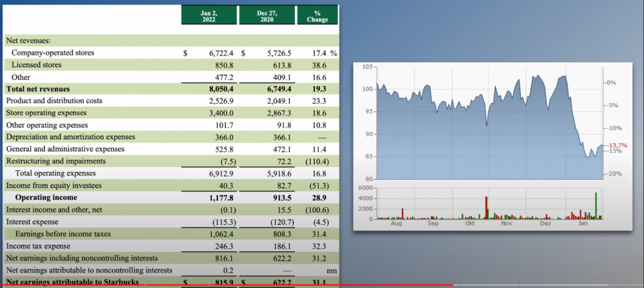Click the "Dec 27, 2020" column header
The image size is (644, 288).
click(x=267, y=15)
